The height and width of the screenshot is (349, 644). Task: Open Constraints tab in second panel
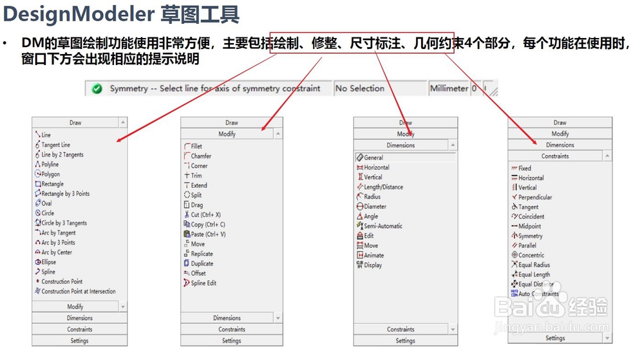232,329
